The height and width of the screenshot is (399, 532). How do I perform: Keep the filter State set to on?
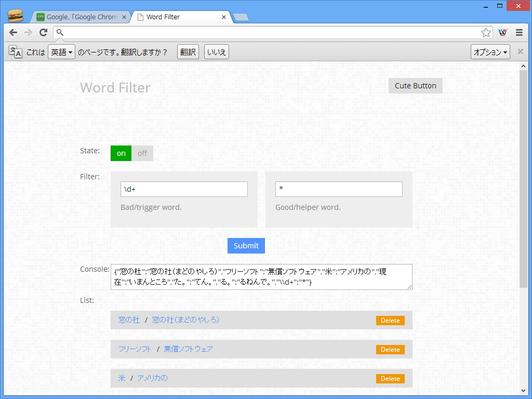click(121, 153)
